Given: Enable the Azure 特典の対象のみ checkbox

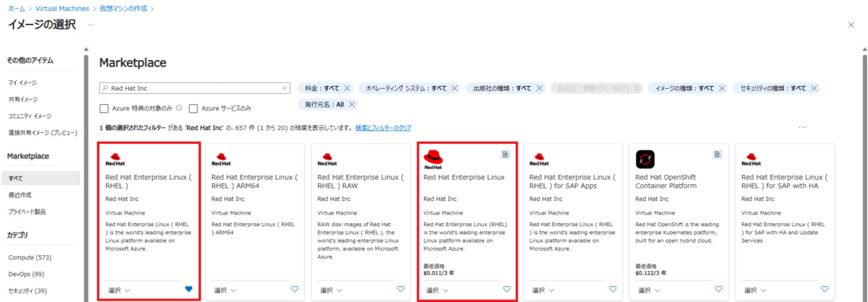Looking at the screenshot, I should point(104,108).
